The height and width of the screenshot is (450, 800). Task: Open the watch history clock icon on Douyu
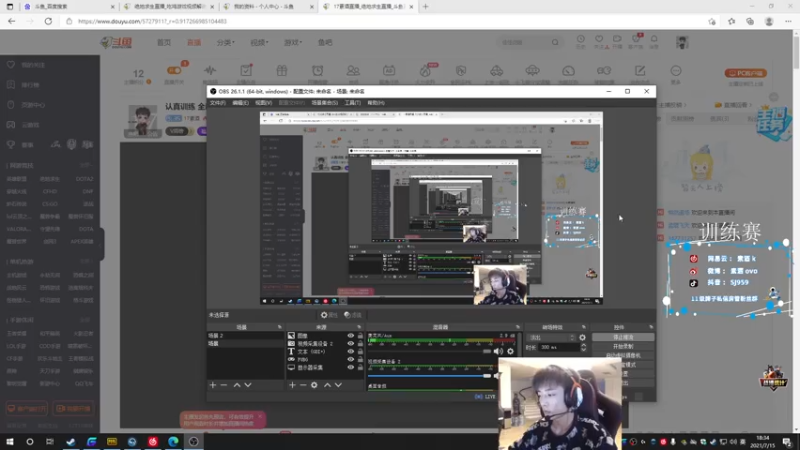pos(581,41)
